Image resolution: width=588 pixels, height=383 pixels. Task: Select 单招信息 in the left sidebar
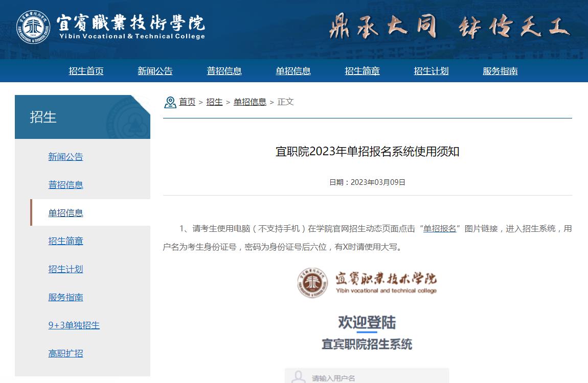[x=65, y=212]
